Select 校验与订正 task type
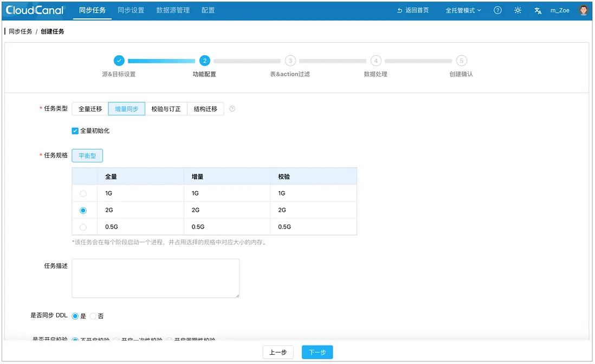Image resolution: width=595 pixels, height=364 pixels. tap(166, 109)
